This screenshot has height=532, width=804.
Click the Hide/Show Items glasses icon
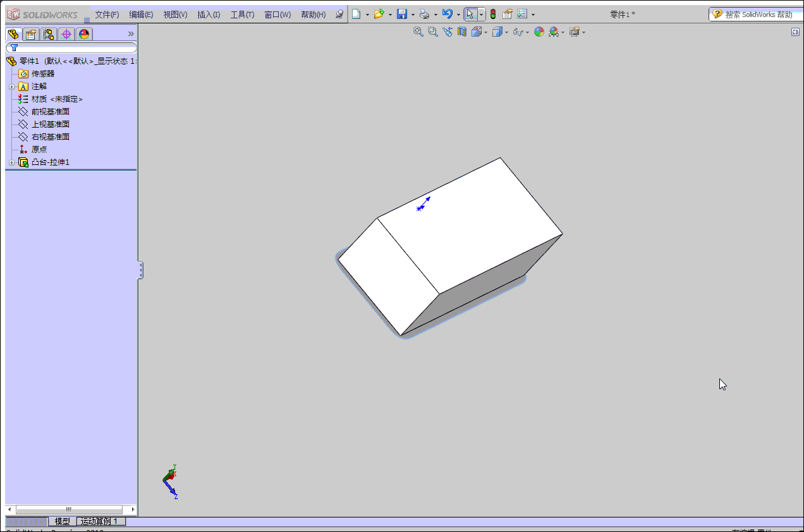518,32
